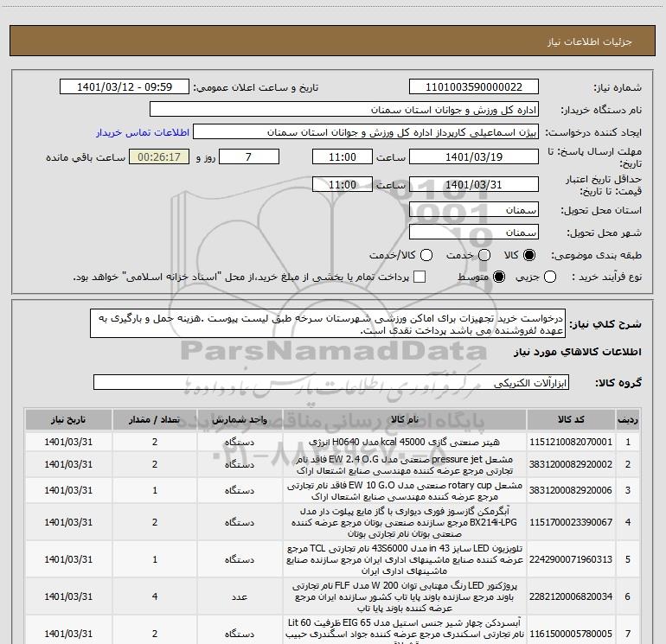Click the نام کالا column header
666x644 pixels.
405,419
